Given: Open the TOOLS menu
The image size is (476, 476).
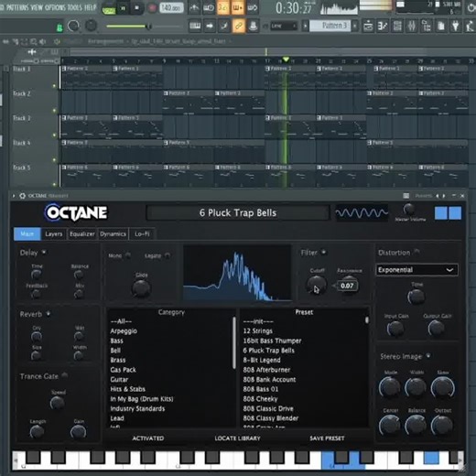Looking at the screenshot, I should point(76,7).
